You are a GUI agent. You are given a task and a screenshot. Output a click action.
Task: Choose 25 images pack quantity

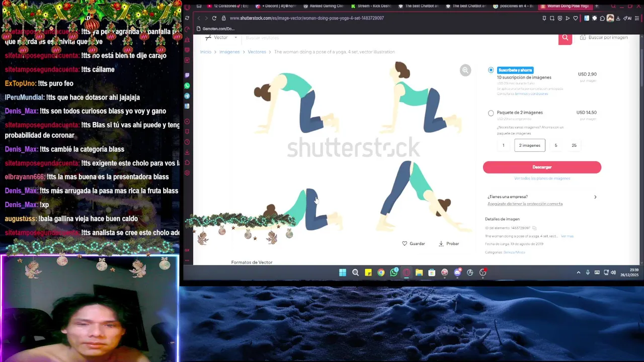coord(574,145)
